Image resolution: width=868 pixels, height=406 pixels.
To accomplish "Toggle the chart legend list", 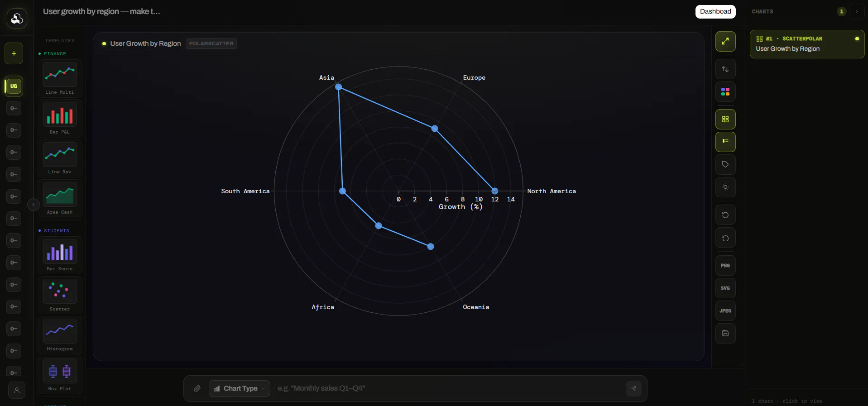I will [x=725, y=142].
